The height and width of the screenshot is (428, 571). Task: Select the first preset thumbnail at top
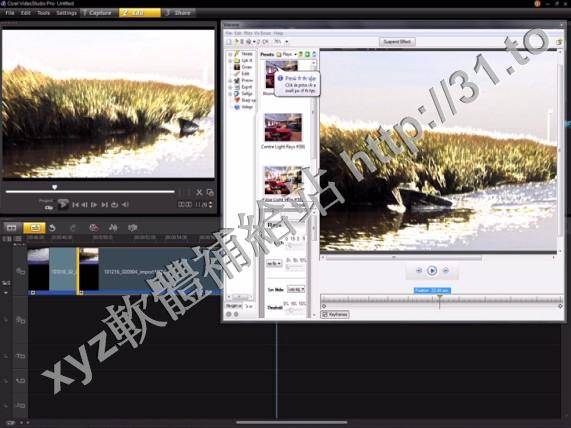tap(281, 74)
